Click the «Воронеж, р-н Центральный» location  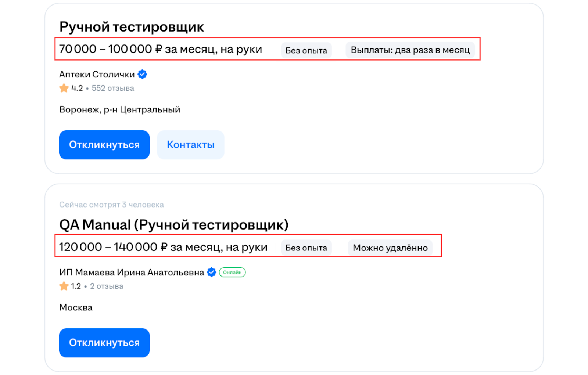click(x=119, y=109)
